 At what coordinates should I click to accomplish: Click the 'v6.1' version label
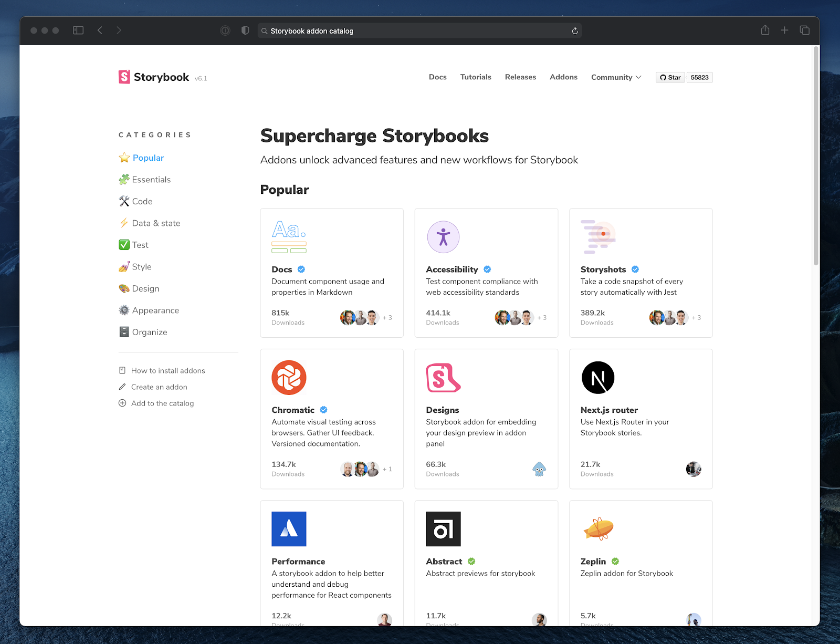[201, 79]
